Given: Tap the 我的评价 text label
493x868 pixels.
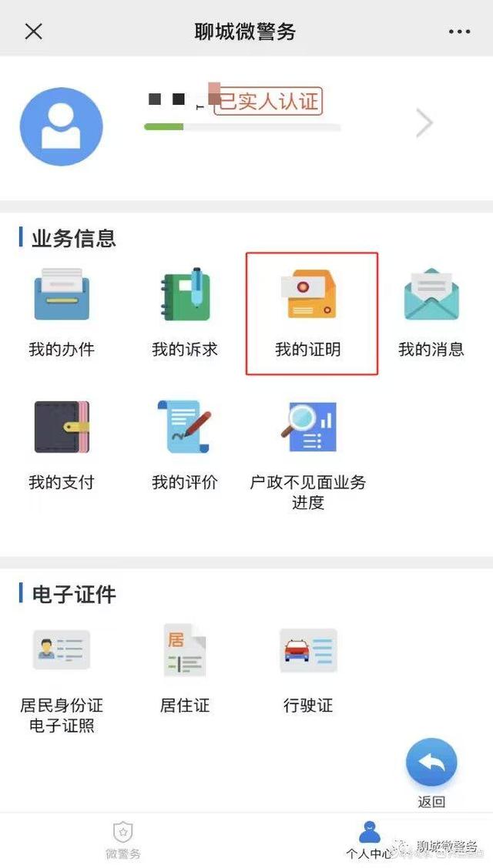Looking at the screenshot, I should tap(185, 482).
